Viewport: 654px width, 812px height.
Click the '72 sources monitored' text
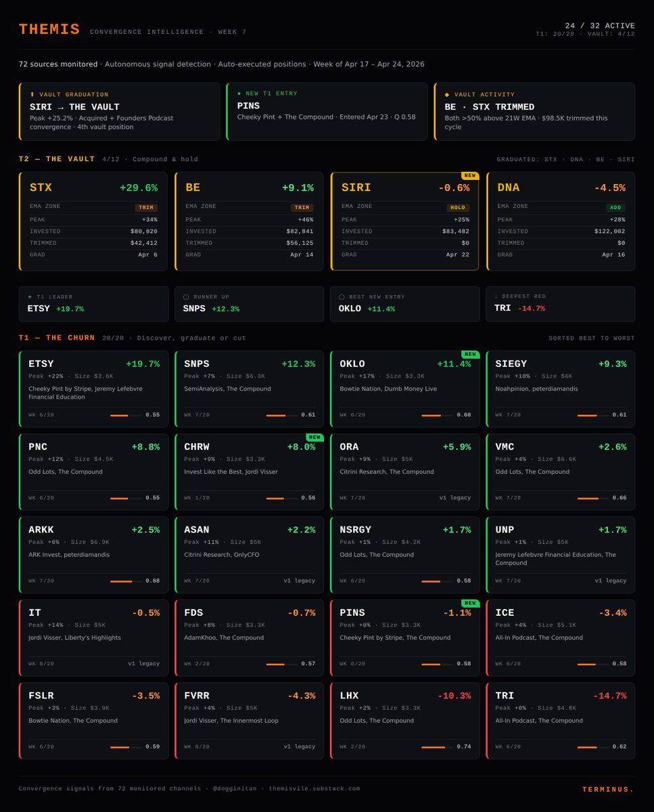point(58,64)
